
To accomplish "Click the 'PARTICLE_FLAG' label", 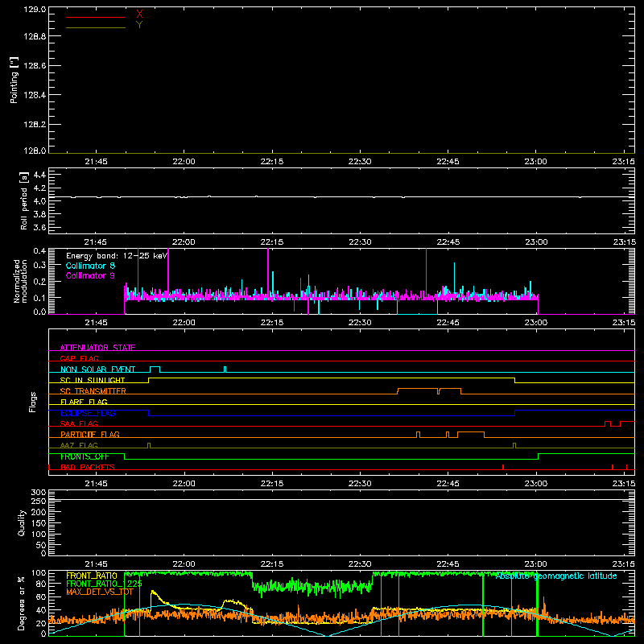I will point(90,434).
